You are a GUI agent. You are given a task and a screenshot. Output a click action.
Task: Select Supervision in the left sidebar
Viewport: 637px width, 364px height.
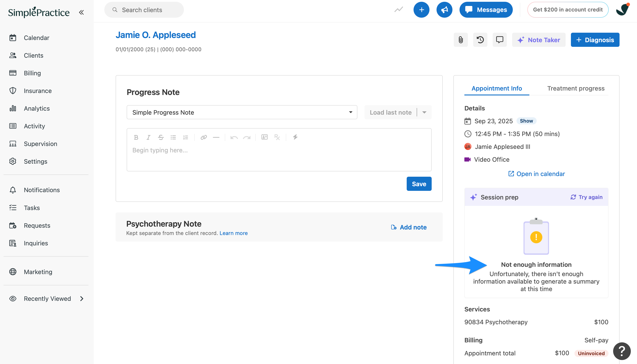pos(40,144)
